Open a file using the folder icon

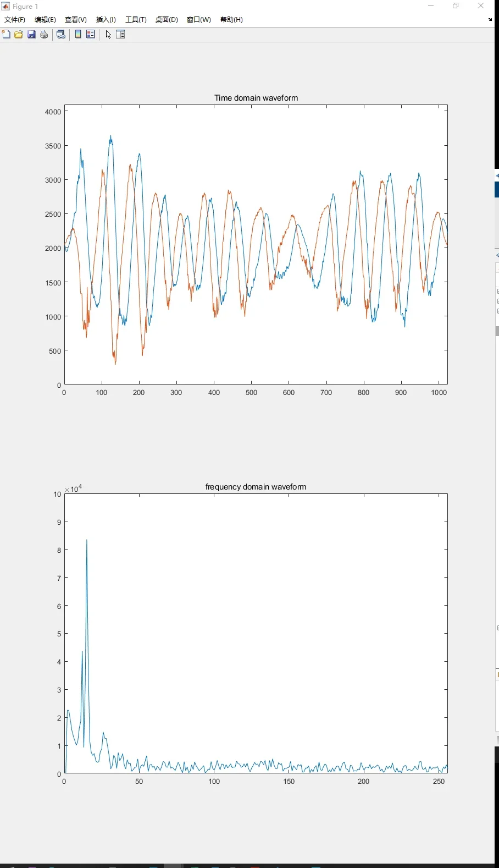click(x=19, y=34)
